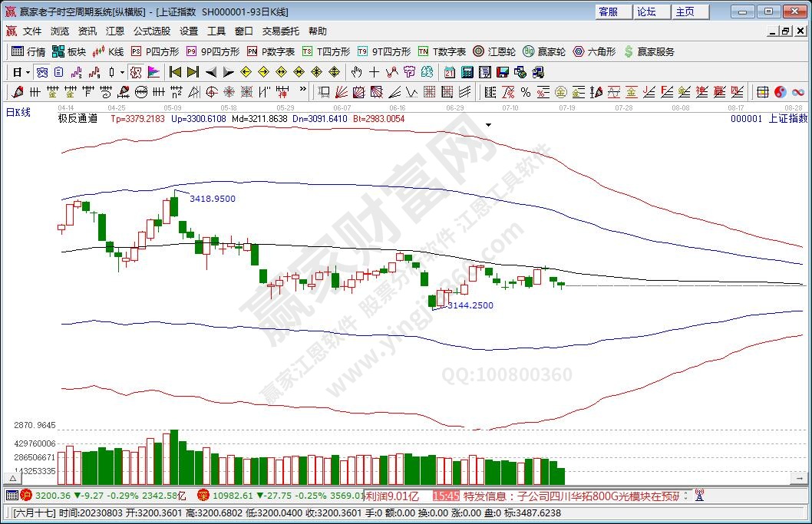Toggle the crosshair cursor tool
Viewport: 812px width, 524px height.
click(x=374, y=72)
